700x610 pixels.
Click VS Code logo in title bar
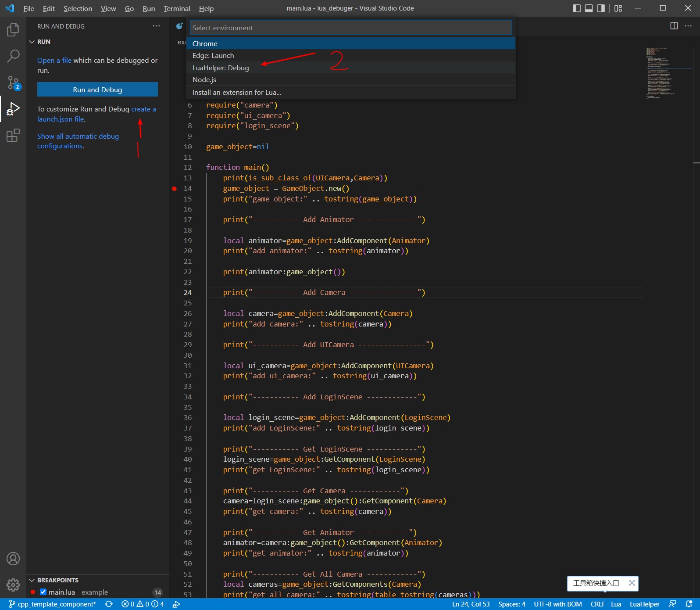coord(10,8)
